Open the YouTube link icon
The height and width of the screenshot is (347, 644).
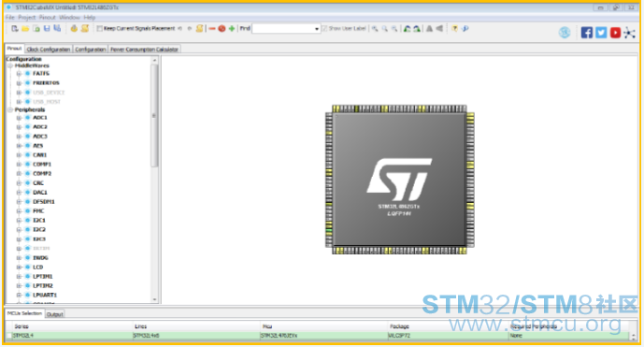(x=615, y=33)
